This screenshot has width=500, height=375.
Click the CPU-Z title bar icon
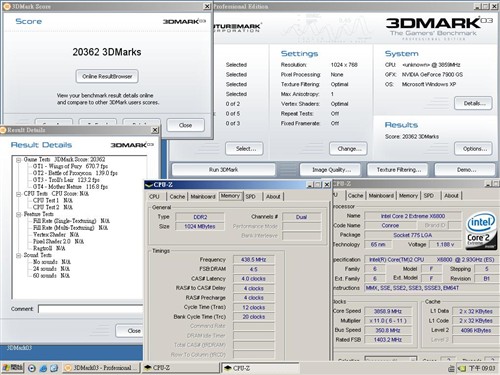coord(149,184)
